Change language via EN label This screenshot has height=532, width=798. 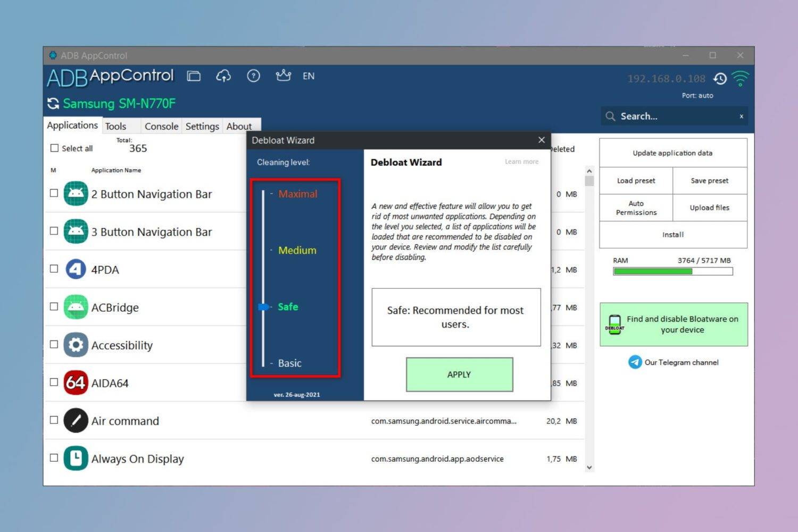tap(309, 76)
